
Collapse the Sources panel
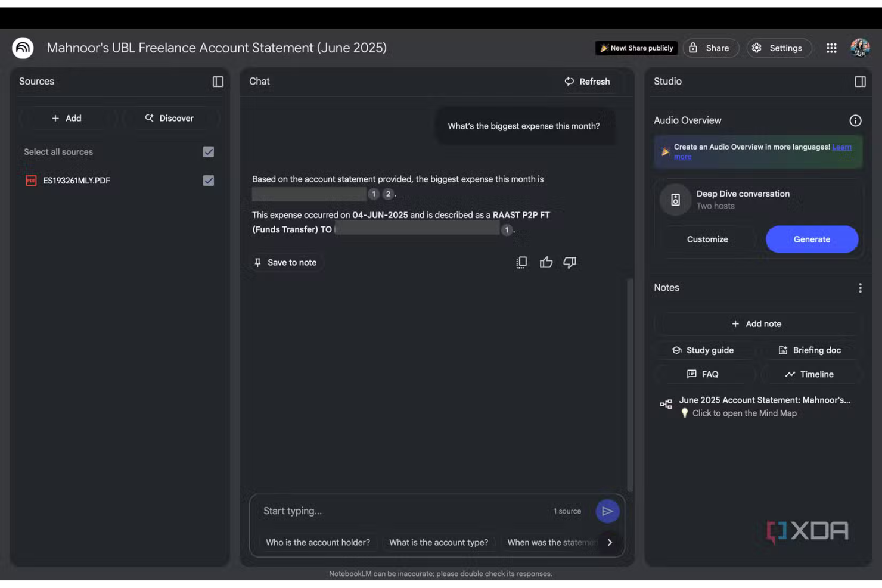point(218,82)
